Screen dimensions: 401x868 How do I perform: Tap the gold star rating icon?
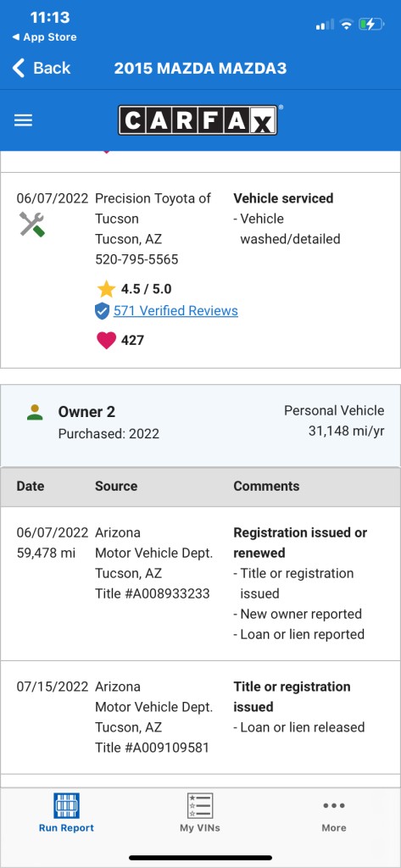(x=106, y=289)
